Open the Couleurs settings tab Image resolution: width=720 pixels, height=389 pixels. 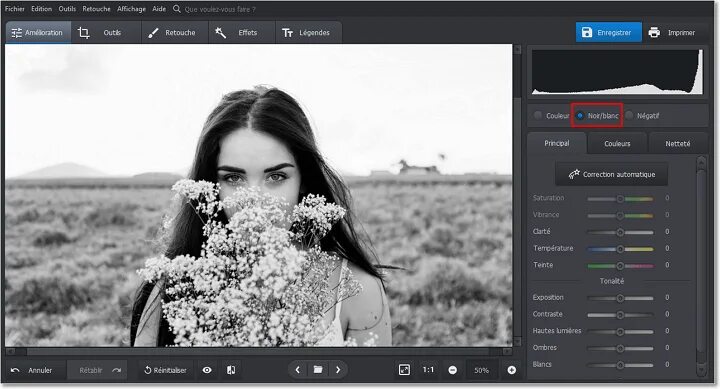tap(617, 144)
